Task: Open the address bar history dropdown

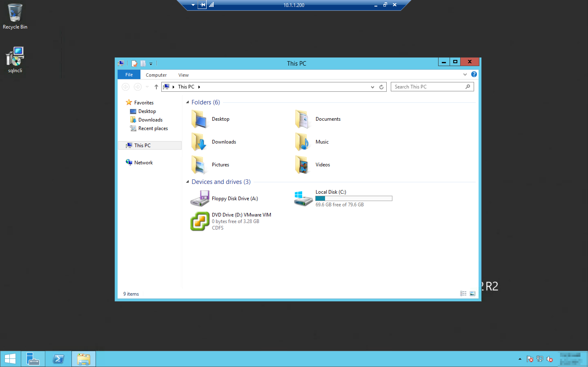Action: [372, 87]
